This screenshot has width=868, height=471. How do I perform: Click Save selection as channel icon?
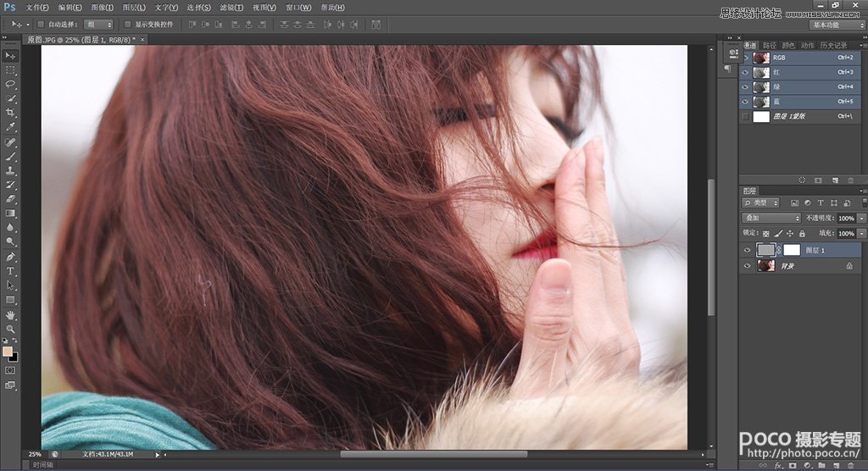[818, 180]
